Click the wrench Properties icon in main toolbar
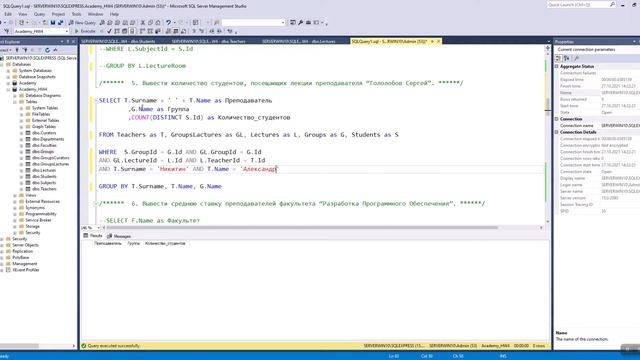Image resolution: width=640 pixels, height=360 pixels. pyautogui.click(x=301, y=22)
